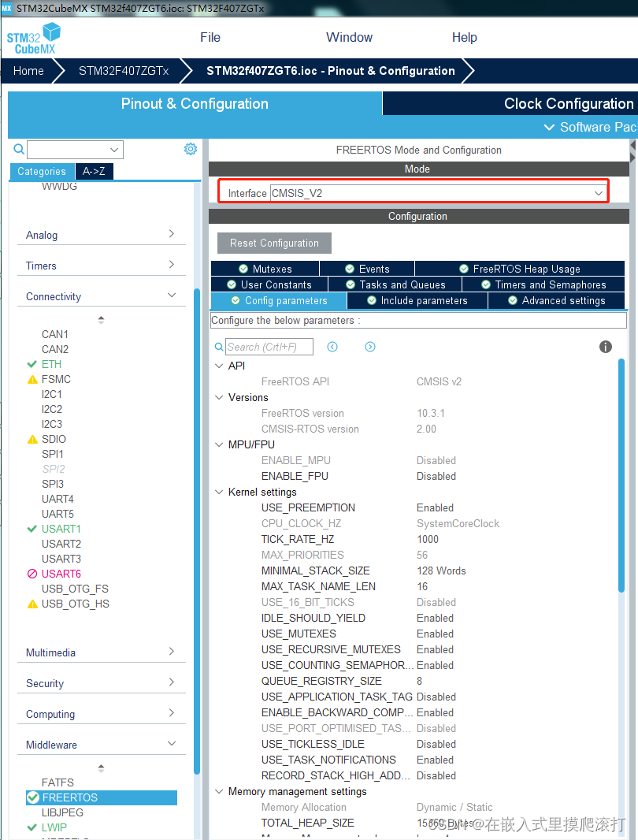The height and width of the screenshot is (840, 638).
Task: Click the warning icon beside SDIO
Action: 32,439
